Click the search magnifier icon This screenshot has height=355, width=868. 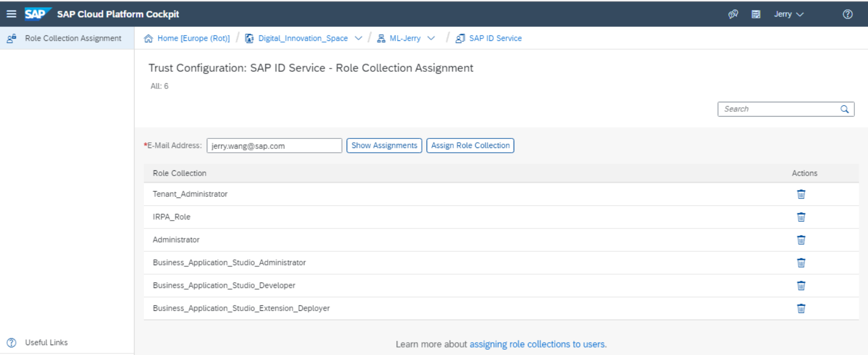(845, 109)
